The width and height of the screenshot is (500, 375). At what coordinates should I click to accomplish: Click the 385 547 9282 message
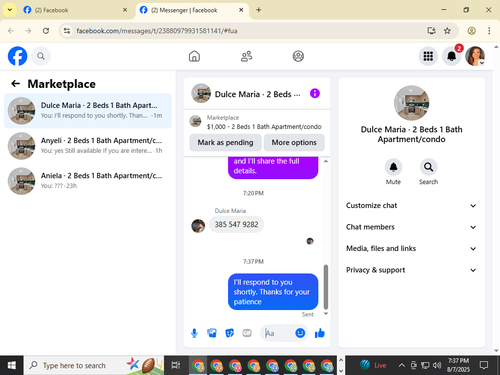click(x=236, y=224)
